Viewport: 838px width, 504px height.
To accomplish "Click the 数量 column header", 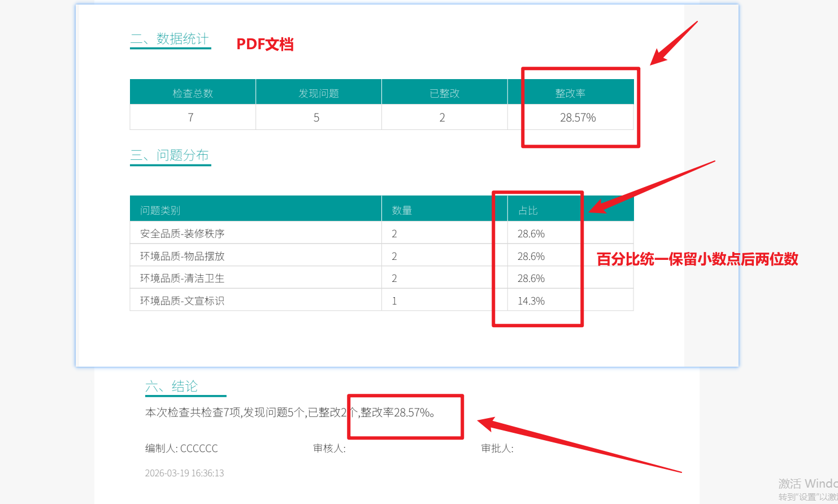I will coord(402,209).
